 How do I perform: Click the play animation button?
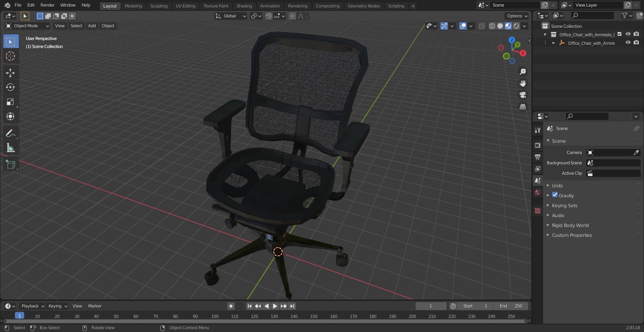point(275,306)
